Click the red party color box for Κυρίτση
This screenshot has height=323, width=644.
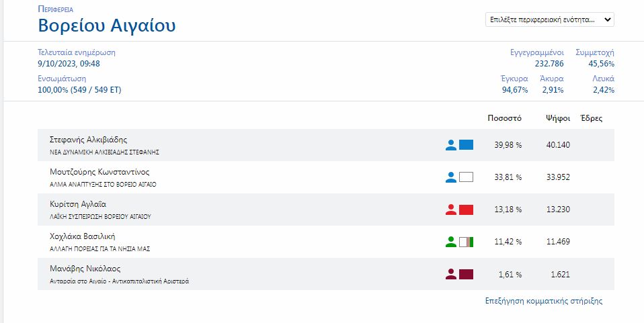tap(466, 210)
